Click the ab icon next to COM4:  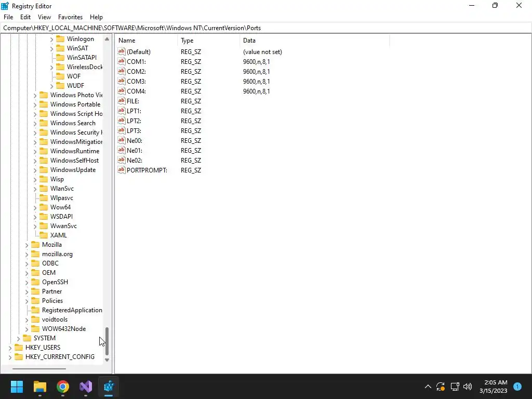pos(122,91)
